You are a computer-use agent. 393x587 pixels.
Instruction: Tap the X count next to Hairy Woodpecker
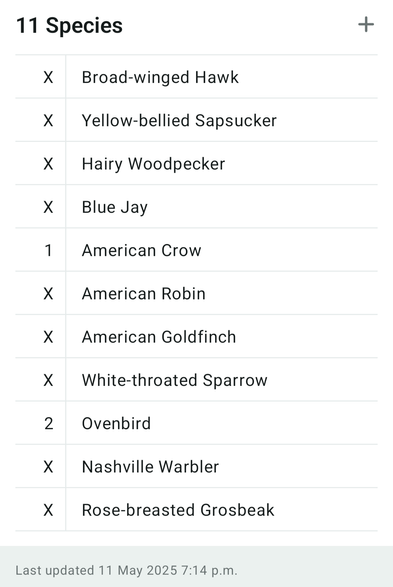pyautogui.click(x=48, y=164)
